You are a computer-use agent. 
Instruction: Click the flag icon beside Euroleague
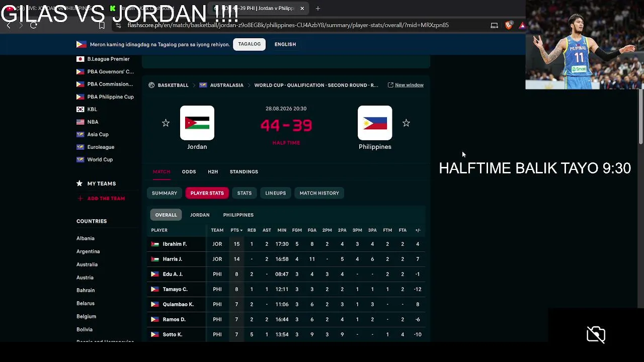[80, 147]
